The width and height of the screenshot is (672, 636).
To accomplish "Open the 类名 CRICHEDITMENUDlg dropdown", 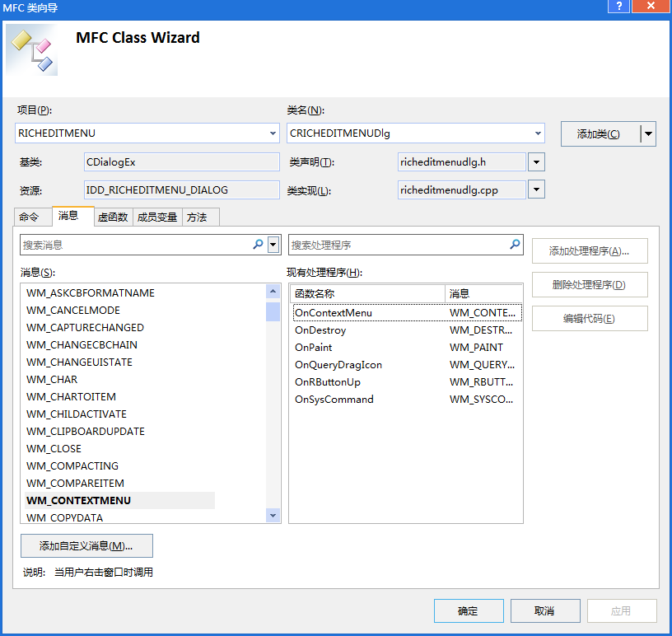I will (x=538, y=133).
